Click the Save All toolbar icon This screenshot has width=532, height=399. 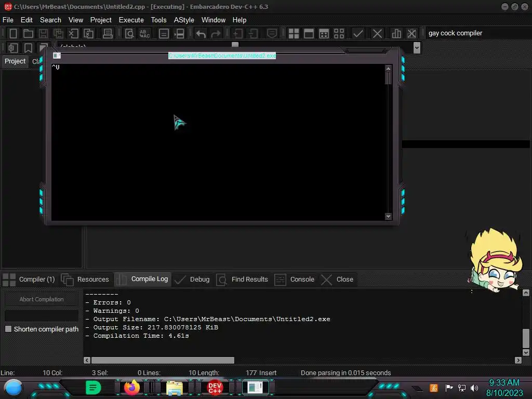58,33
